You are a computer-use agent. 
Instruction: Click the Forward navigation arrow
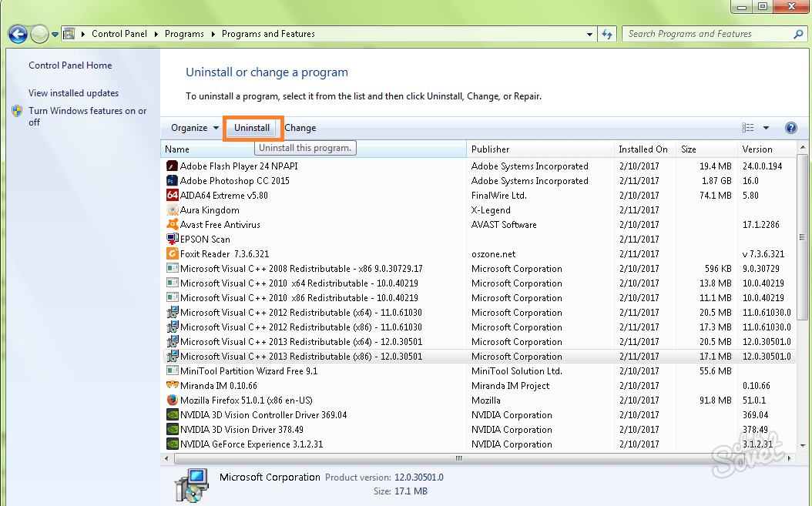(x=39, y=35)
